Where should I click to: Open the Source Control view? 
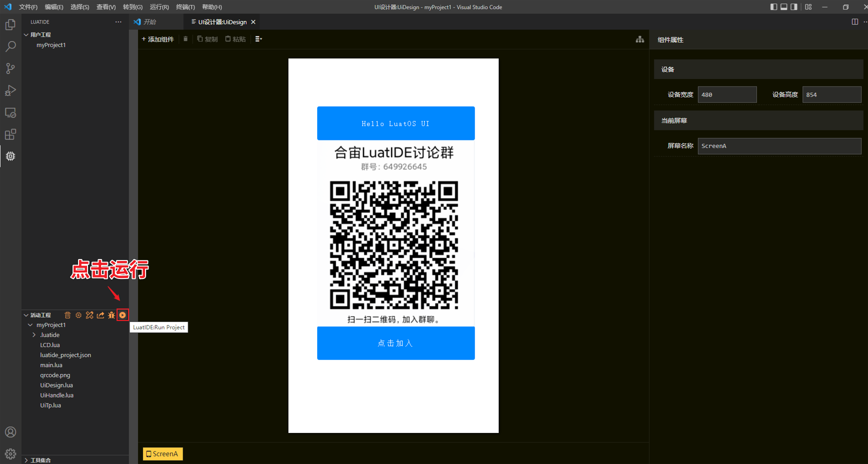[x=11, y=68]
